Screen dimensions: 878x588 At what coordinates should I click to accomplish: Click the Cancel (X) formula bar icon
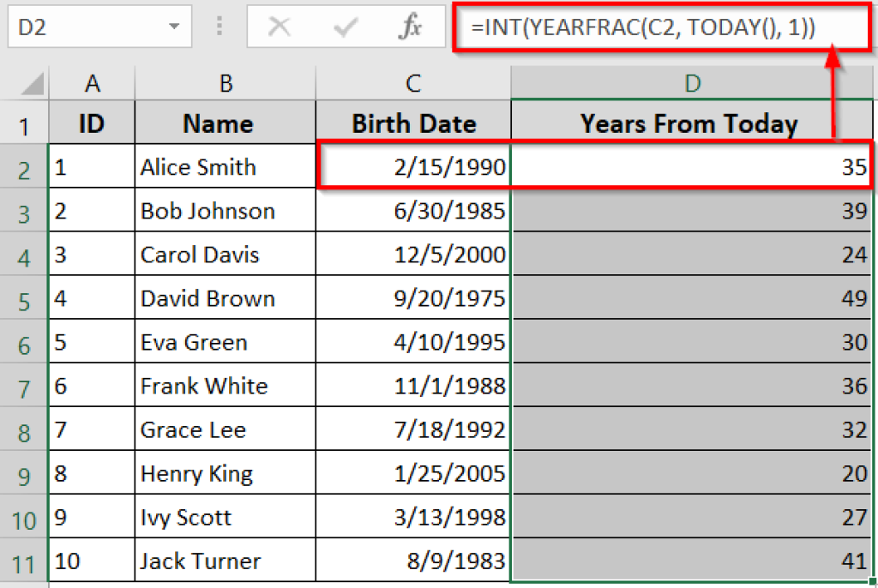279,27
